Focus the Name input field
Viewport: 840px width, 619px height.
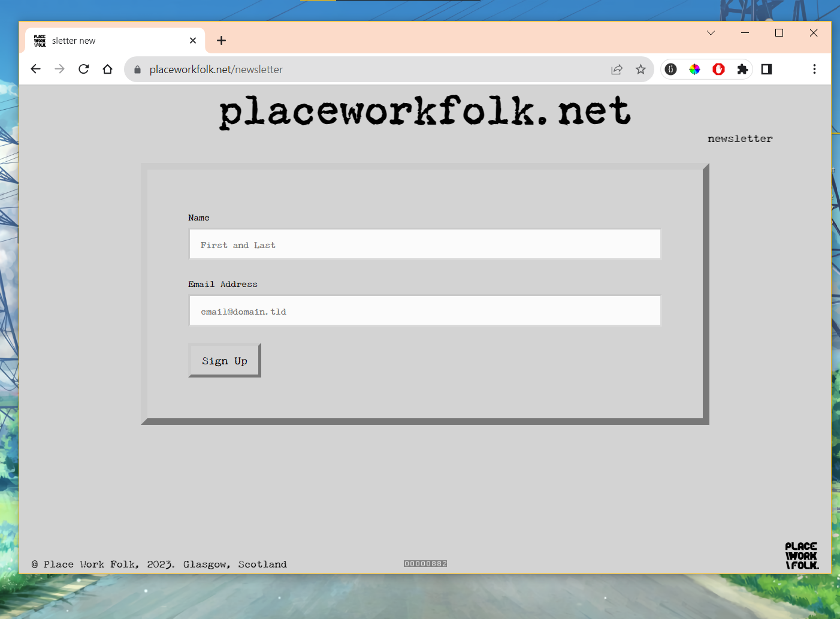[x=425, y=244]
